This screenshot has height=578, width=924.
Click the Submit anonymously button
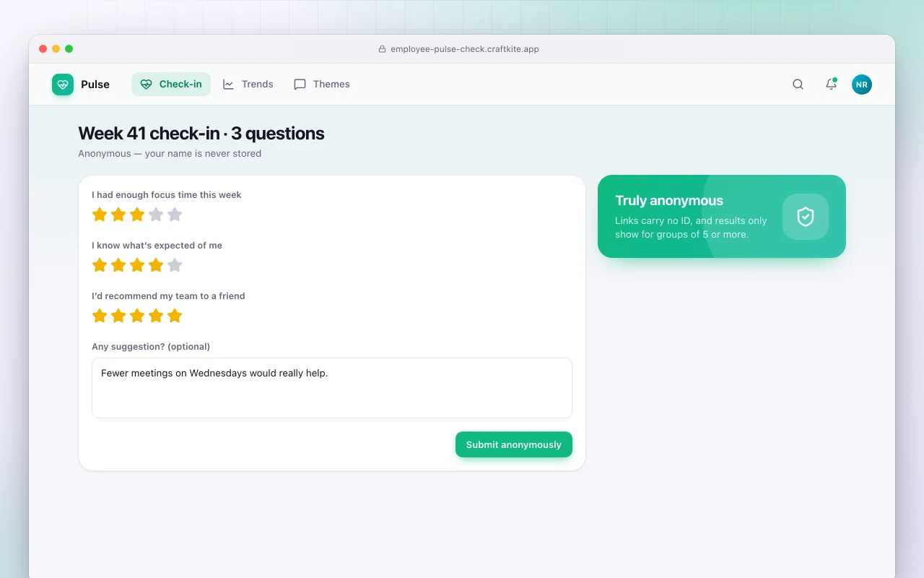click(x=514, y=444)
